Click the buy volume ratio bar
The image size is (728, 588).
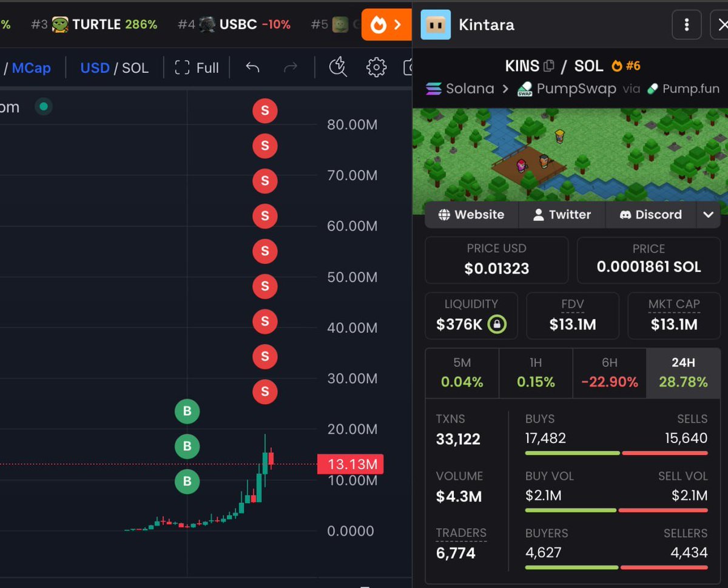point(616,510)
